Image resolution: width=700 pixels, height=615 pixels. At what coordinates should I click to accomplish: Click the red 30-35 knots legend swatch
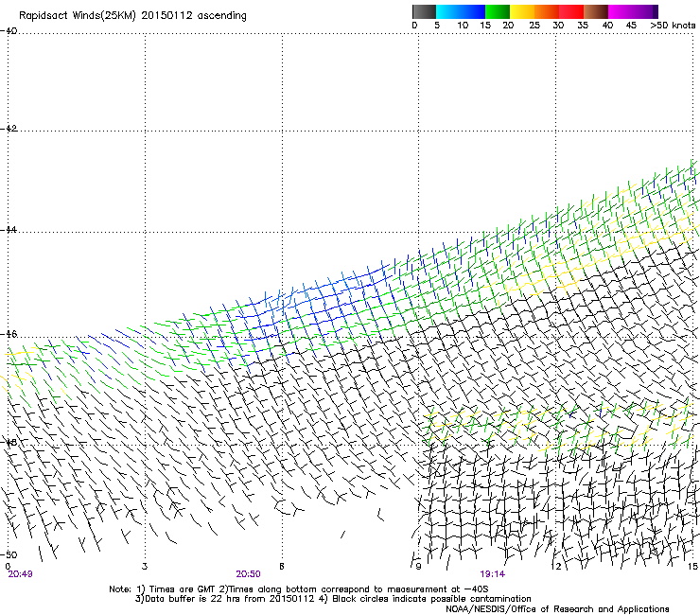pyautogui.click(x=571, y=11)
